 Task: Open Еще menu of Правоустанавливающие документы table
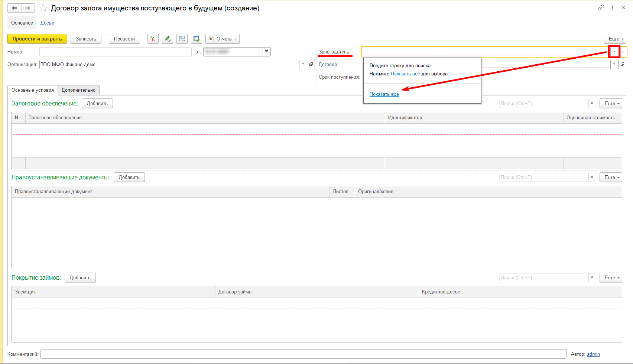611,177
